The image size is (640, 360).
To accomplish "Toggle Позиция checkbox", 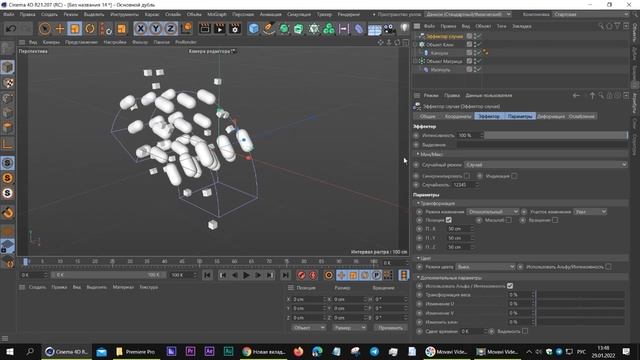I will click(x=449, y=220).
